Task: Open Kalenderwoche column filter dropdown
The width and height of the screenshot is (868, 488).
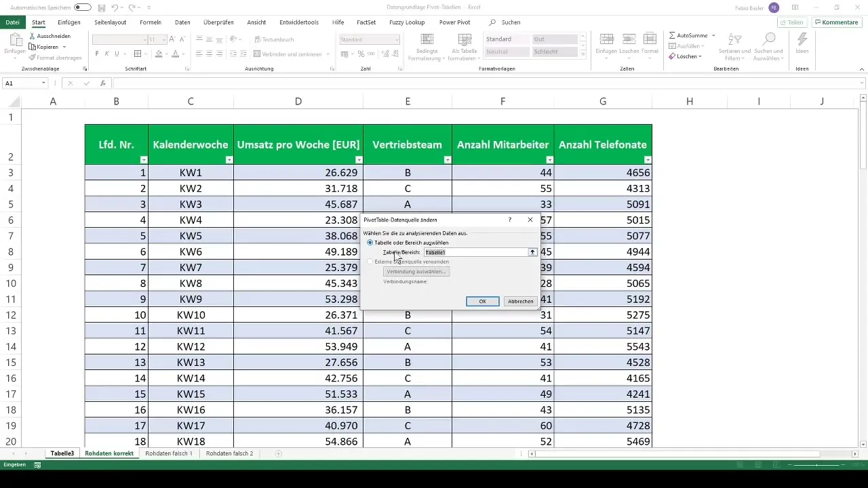Action: pos(229,160)
